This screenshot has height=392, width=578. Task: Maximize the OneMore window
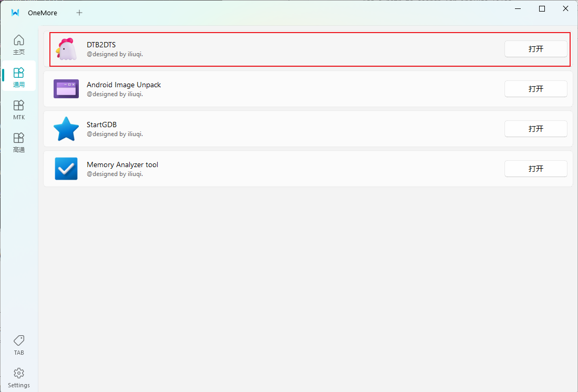[542, 9]
